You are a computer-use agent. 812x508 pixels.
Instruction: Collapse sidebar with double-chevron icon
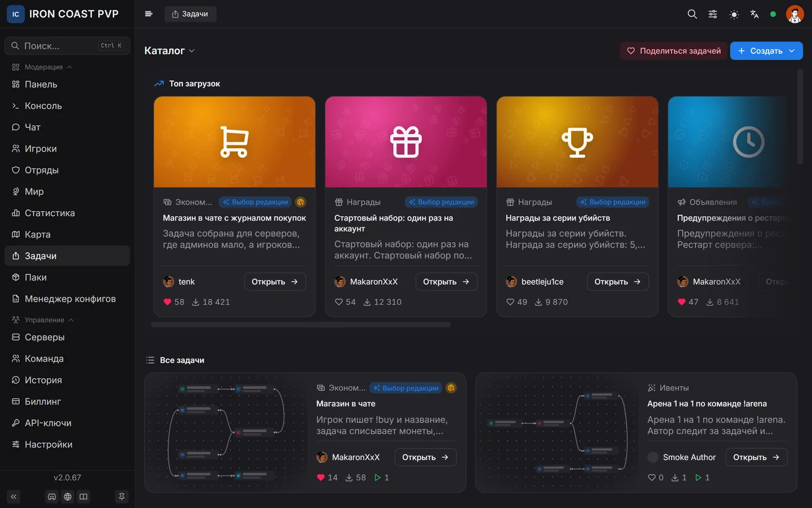(x=14, y=497)
